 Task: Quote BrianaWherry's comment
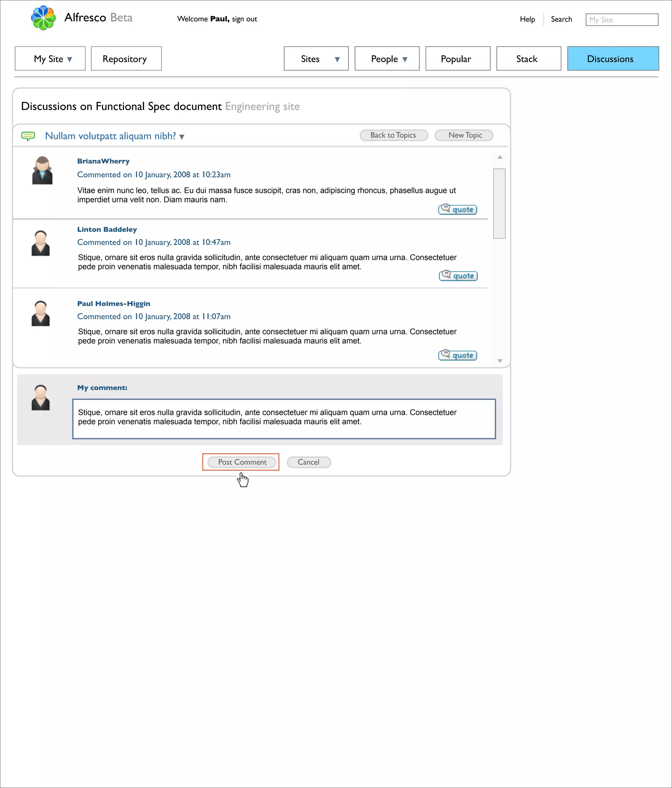(x=458, y=209)
